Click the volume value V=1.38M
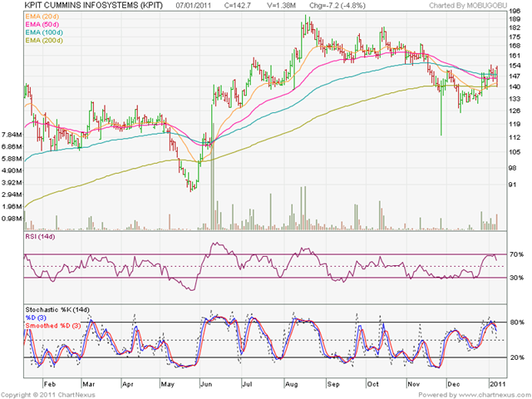Image resolution: width=532 pixels, height=399 pixels. [x=281, y=6]
